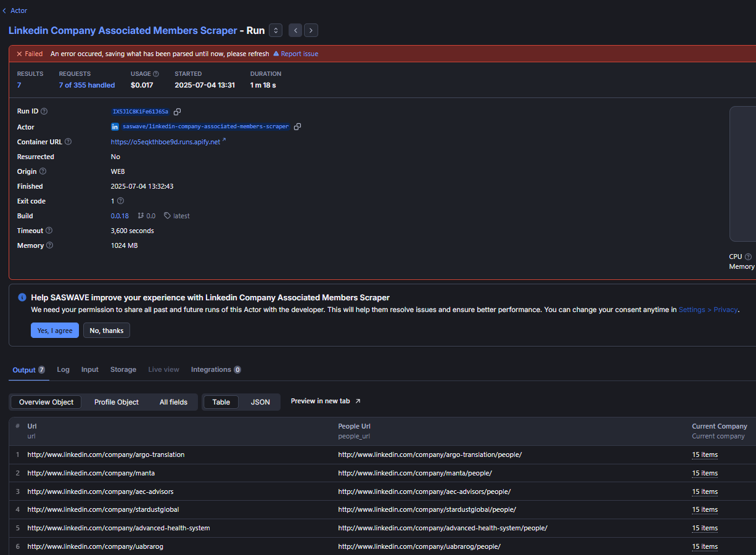Click the uabrarog people url cell

pyautogui.click(x=419, y=546)
